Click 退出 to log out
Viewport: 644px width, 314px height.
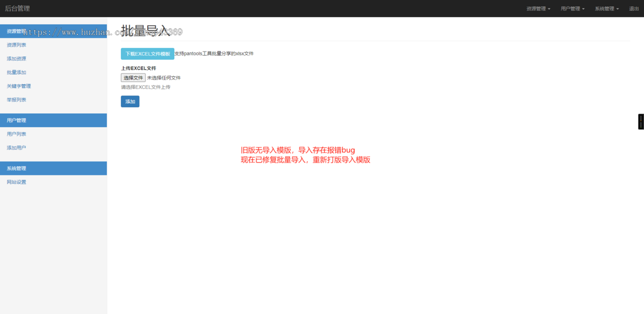pos(634,9)
